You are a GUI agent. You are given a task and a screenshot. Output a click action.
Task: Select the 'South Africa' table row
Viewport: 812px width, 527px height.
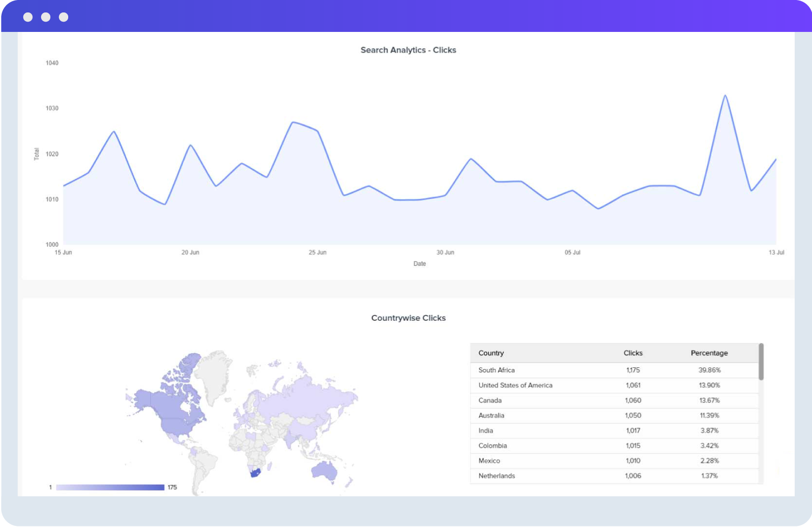(614, 370)
